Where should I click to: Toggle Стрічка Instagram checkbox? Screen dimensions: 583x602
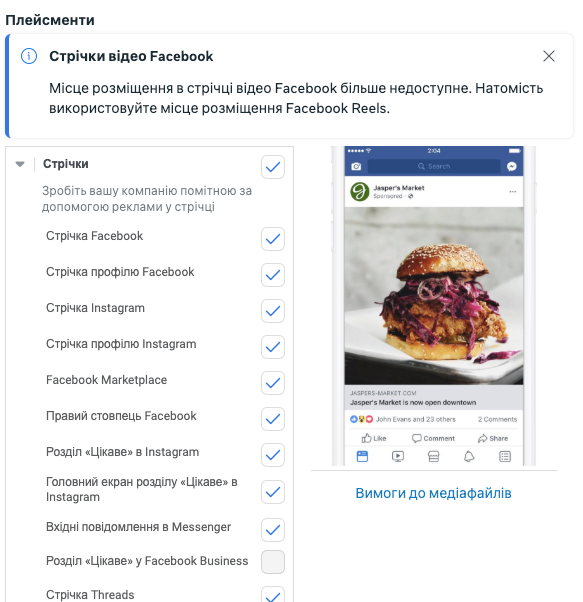(x=273, y=311)
